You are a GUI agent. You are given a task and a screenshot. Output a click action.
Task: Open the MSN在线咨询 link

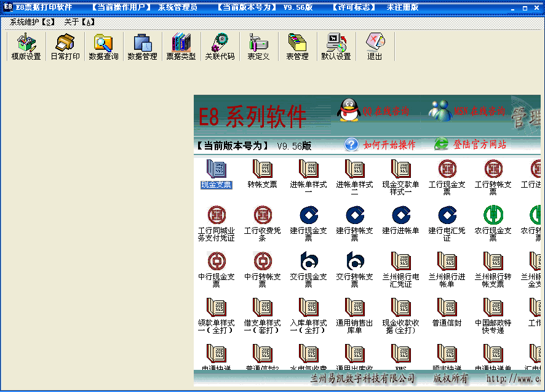tap(466, 111)
